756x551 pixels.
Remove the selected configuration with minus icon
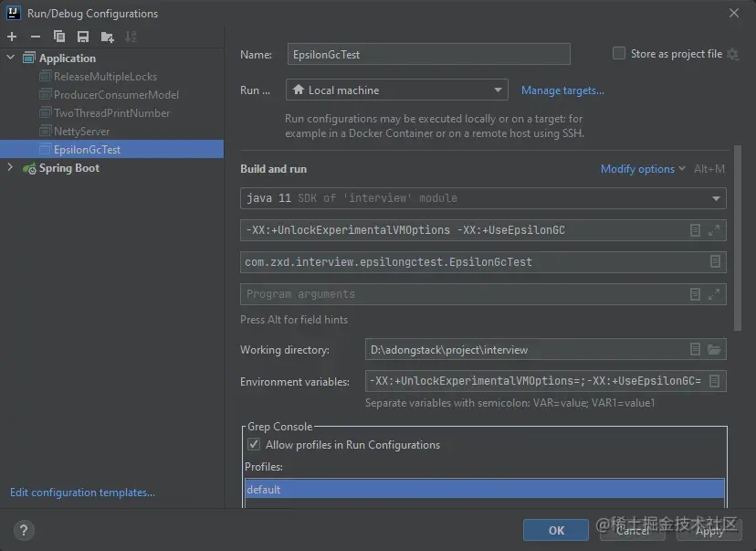(x=36, y=37)
